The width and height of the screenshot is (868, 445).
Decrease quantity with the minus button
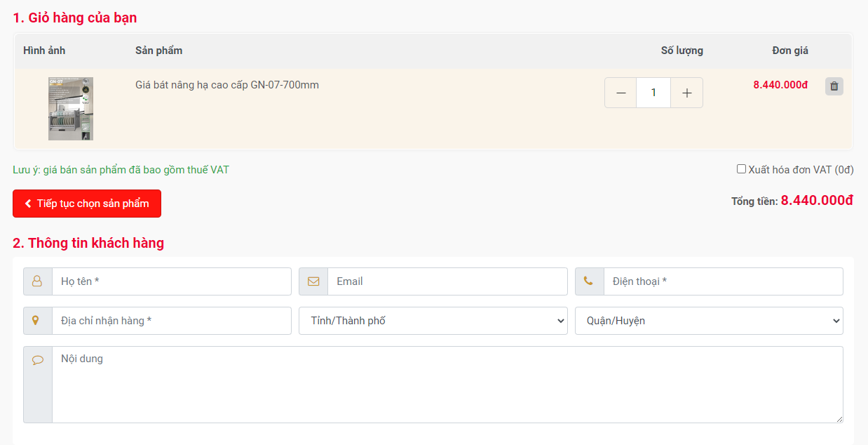621,93
